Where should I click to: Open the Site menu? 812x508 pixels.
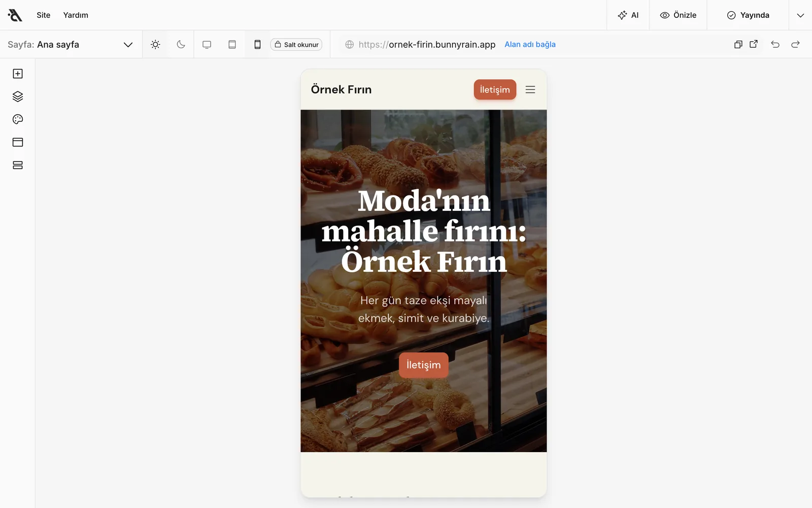(44, 15)
